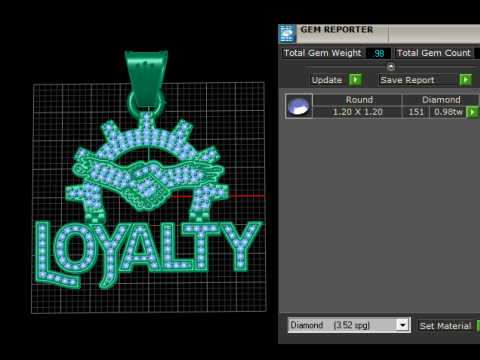The width and height of the screenshot is (480, 360).
Task: Collapse the panel using the round arrow handle
Action: coord(391,67)
